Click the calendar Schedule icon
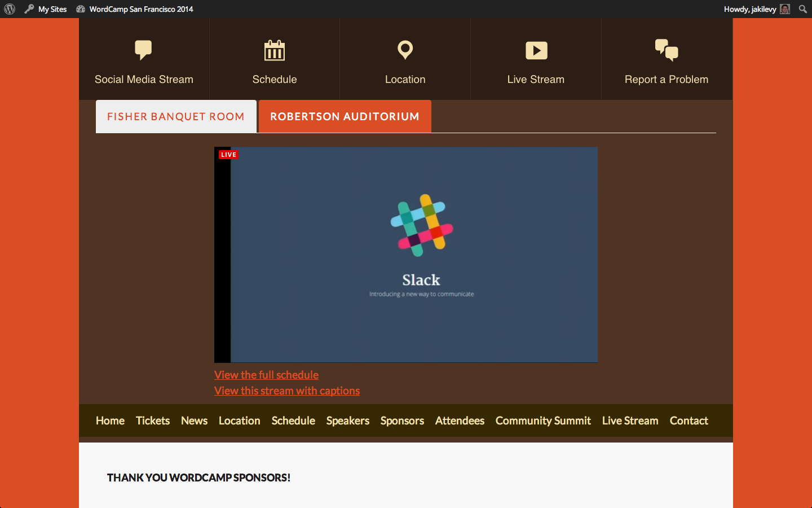The image size is (812, 508). [x=275, y=50]
